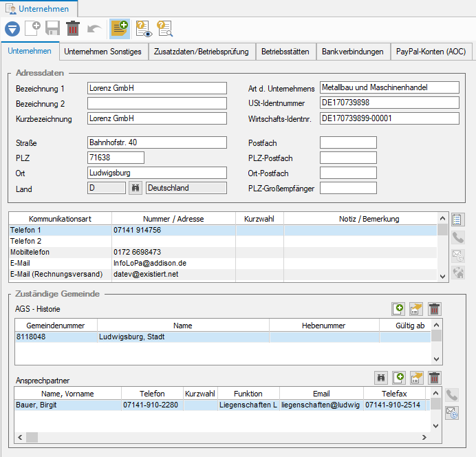Edit Ansprechpartner entry icon

[417, 378]
